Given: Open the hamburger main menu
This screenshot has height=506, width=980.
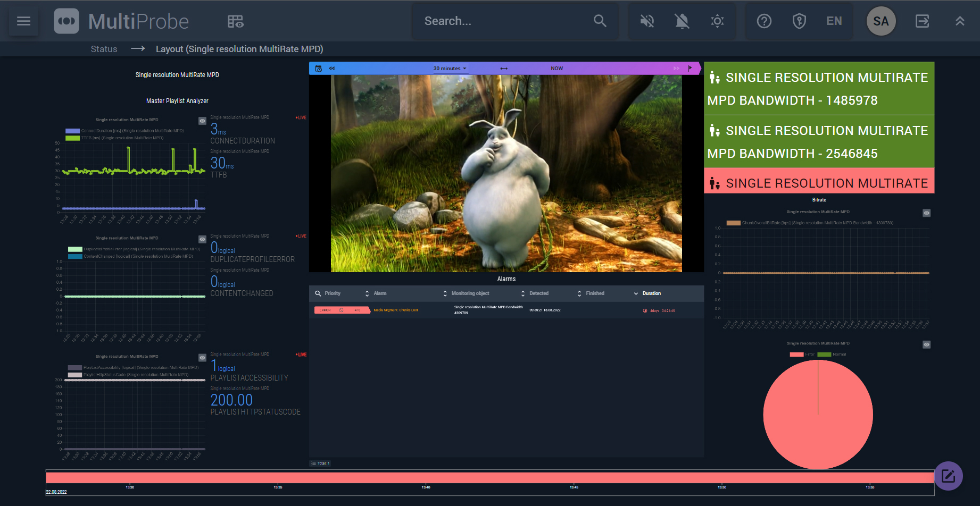Looking at the screenshot, I should point(23,21).
